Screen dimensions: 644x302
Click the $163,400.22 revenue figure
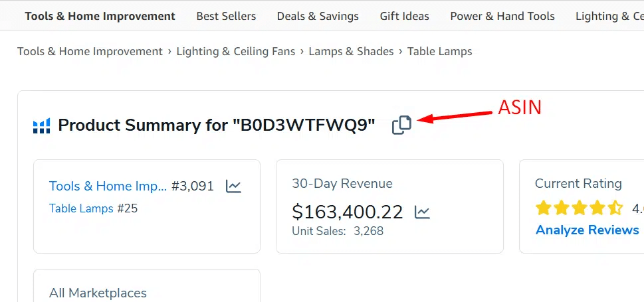pyautogui.click(x=348, y=212)
